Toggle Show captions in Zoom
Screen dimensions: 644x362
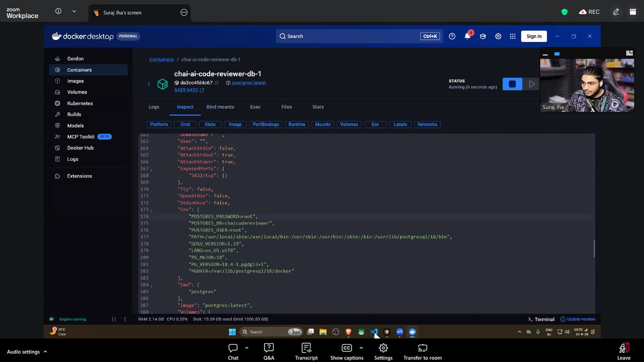[x=347, y=352]
